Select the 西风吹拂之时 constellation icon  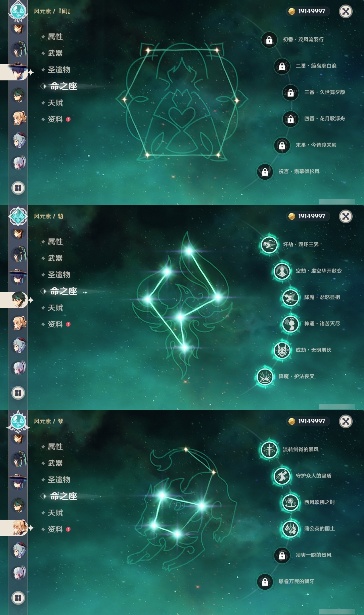pyautogui.click(x=290, y=503)
